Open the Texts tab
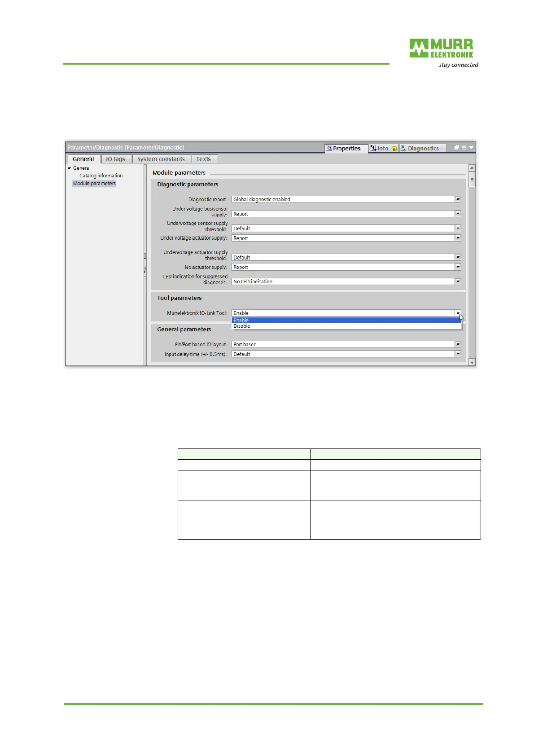The height and width of the screenshot is (756, 534). click(204, 159)
